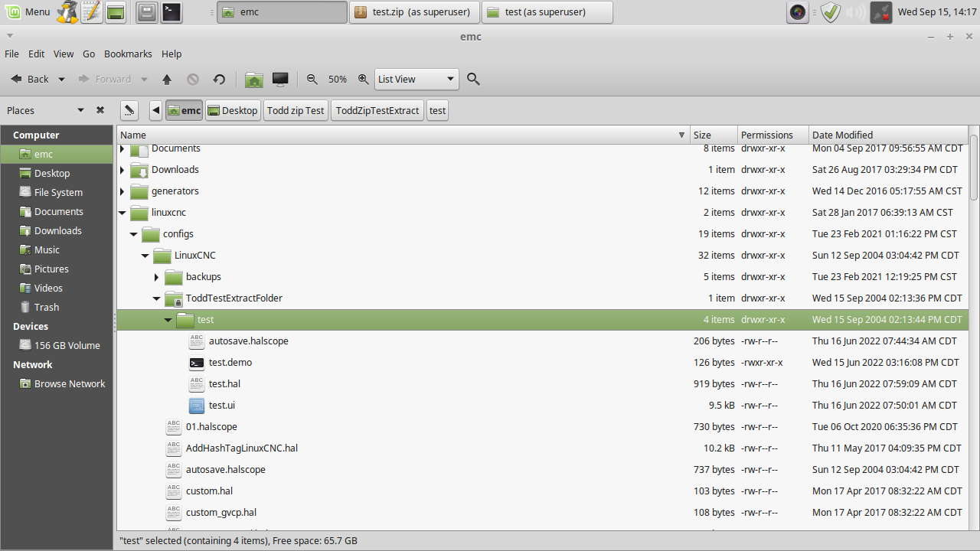Click the search magnifier icon

[x=473, y=79]
